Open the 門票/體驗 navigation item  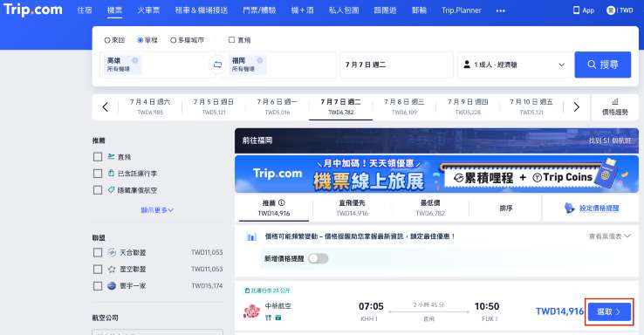(259, 10)
